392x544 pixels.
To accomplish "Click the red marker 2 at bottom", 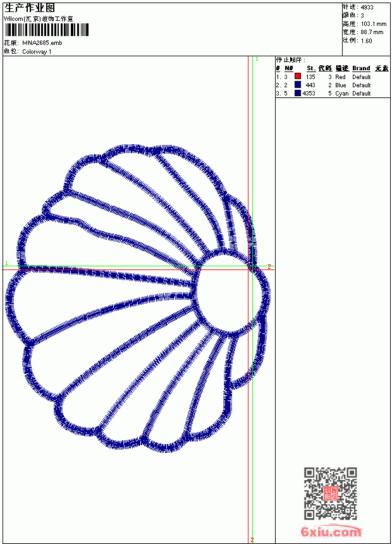I will [252, 540].
